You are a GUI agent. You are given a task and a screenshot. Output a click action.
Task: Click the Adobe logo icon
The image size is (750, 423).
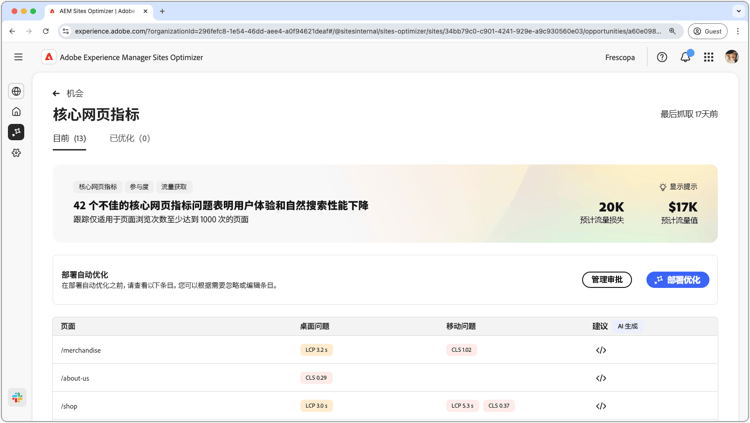click(49, 57)
